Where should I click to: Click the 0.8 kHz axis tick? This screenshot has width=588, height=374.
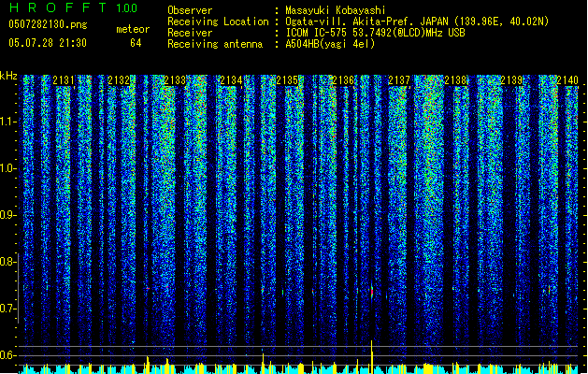(7, 262)
